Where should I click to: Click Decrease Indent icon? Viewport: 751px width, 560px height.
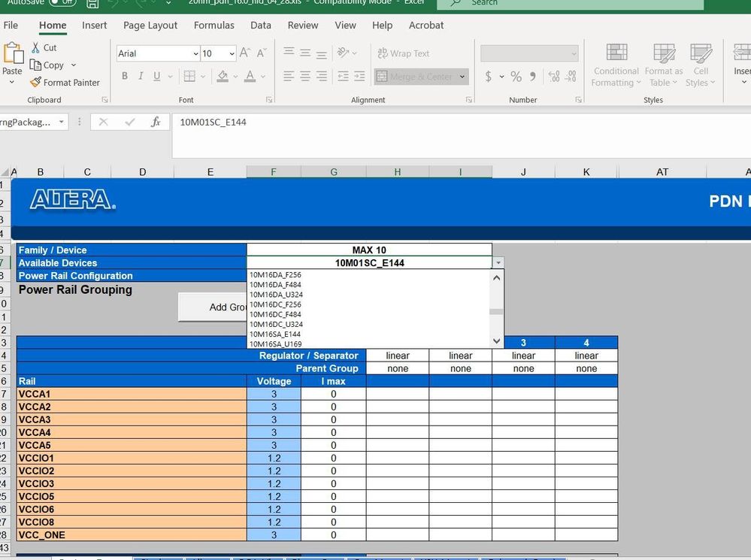point(343,76)
